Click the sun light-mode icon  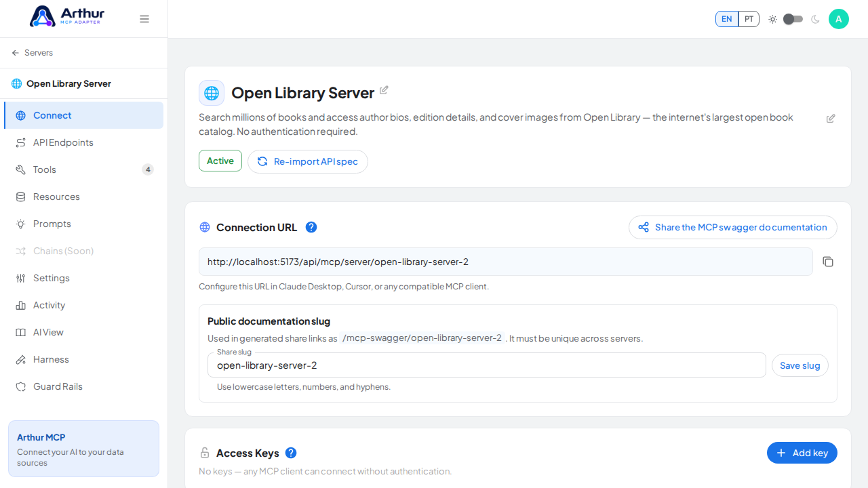pos(772,19)
